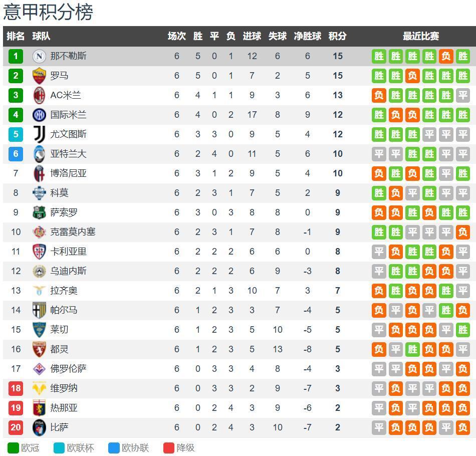Open team link 博洛尼亚
The height and width of the screenshot is (456, 476).
(x=68, y=173)
